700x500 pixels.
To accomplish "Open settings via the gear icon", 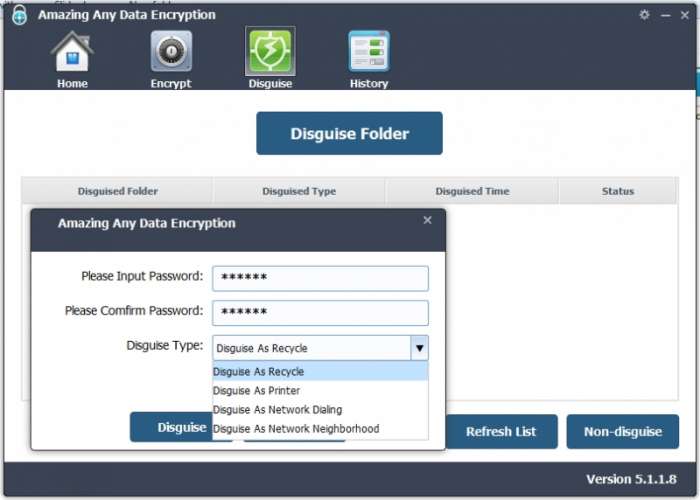I will click(644, 15).
